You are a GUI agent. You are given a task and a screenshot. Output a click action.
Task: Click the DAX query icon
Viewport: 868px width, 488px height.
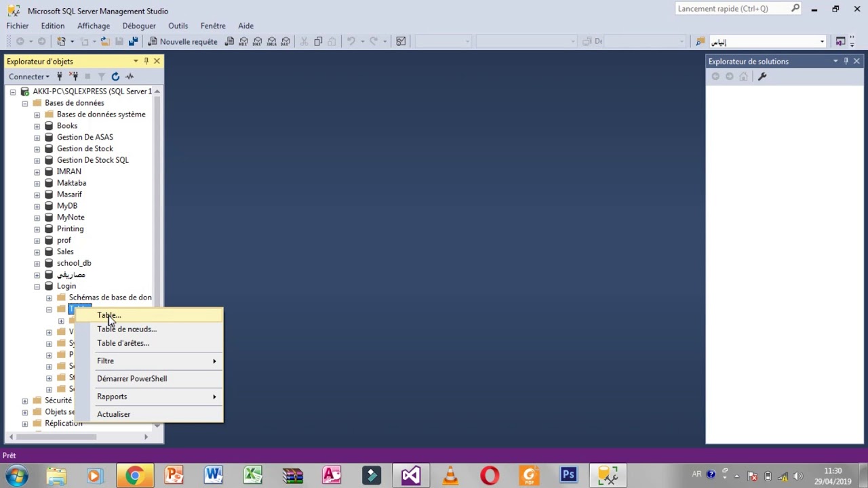point(285,41)
